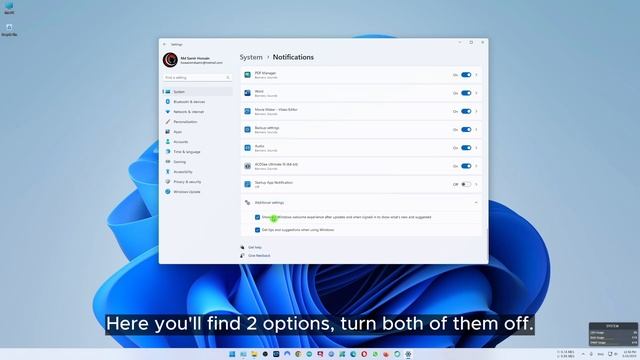Click the Accessibility figure icon in sidebar

point(168,171)
